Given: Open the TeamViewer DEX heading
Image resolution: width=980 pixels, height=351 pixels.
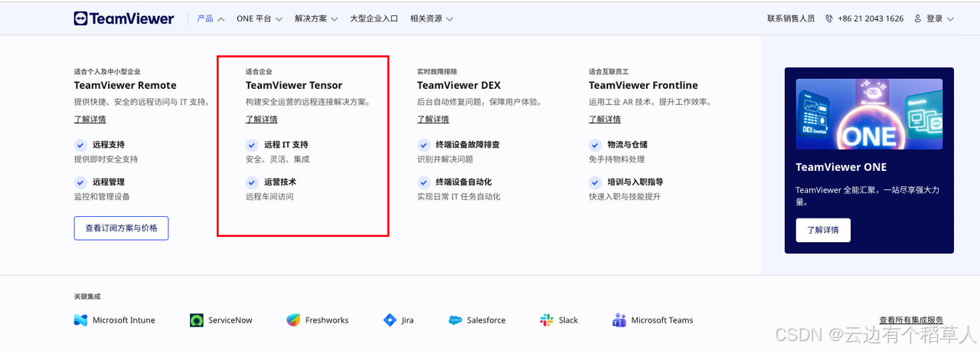Looking at the screenshot, I should [459, 85].
